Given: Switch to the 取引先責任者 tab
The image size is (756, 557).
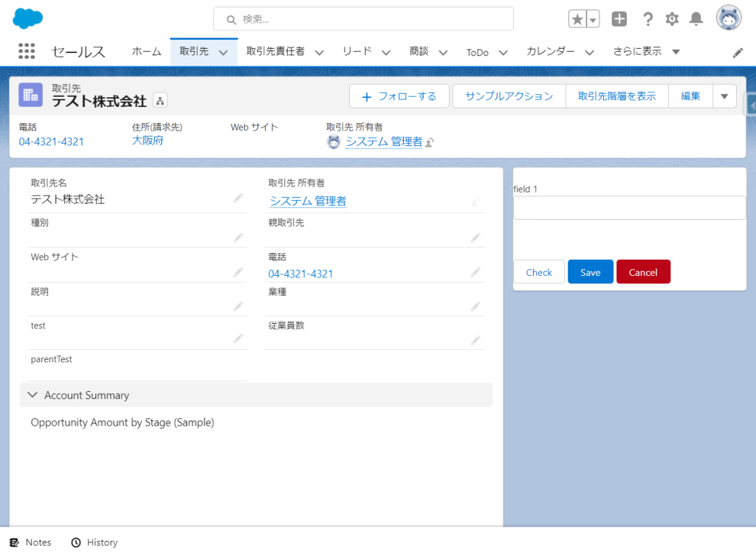Looking at the screenshot, I should (275, 52).
